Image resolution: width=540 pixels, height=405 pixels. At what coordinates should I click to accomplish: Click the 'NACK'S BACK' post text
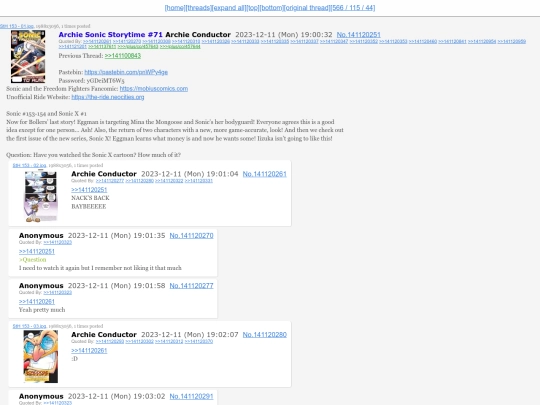(x=90, y=198)
